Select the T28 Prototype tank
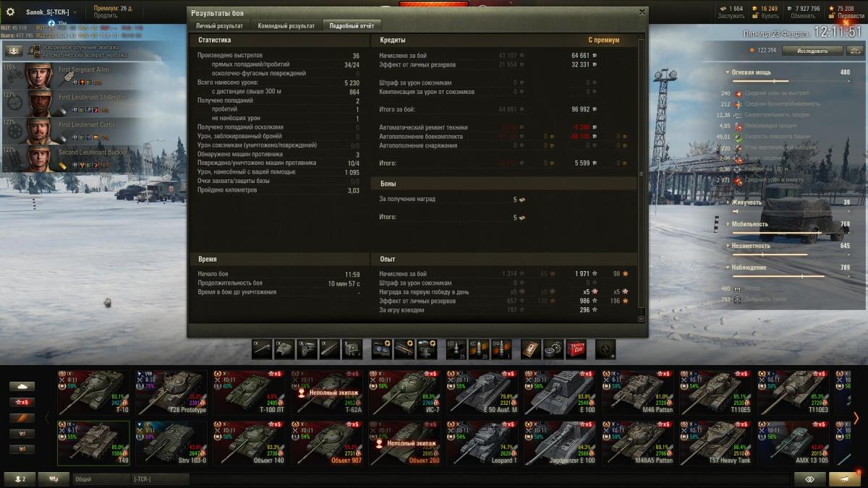Screen dimensions: 868x488 [171, 392]
